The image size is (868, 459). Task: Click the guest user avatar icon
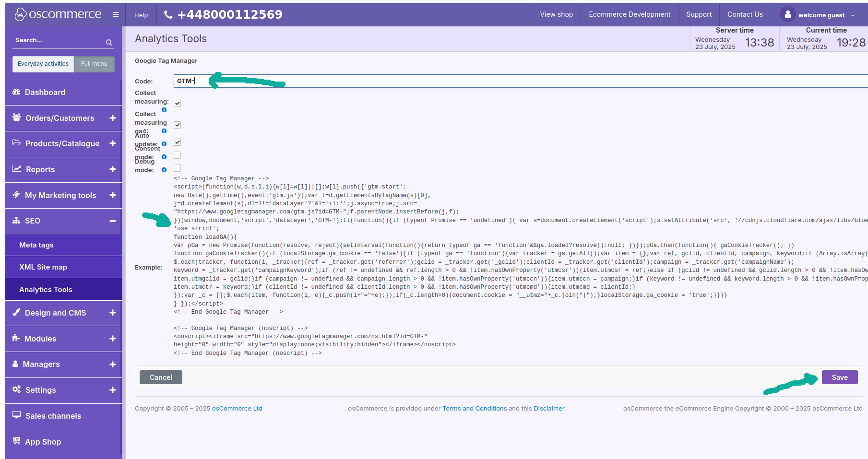(x=788, y=14)
